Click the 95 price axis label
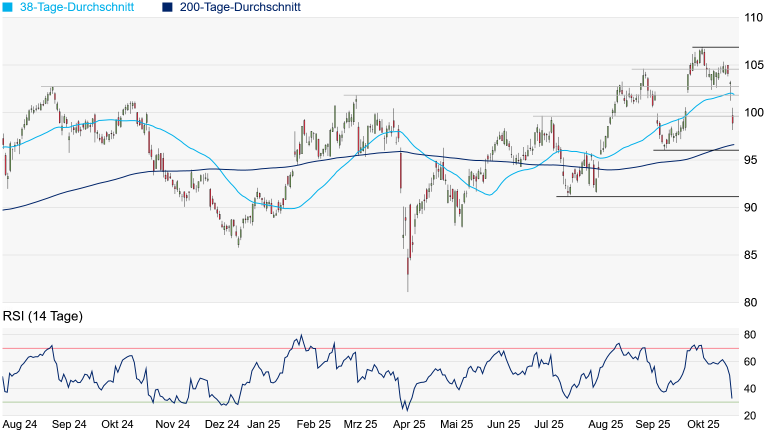The height and width of the screenshot is (430, 765). (x=752, y=160)
